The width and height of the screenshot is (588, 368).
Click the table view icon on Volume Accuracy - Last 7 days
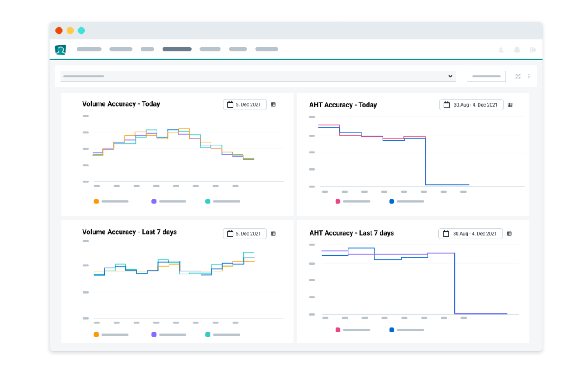[x=273, y=233]
